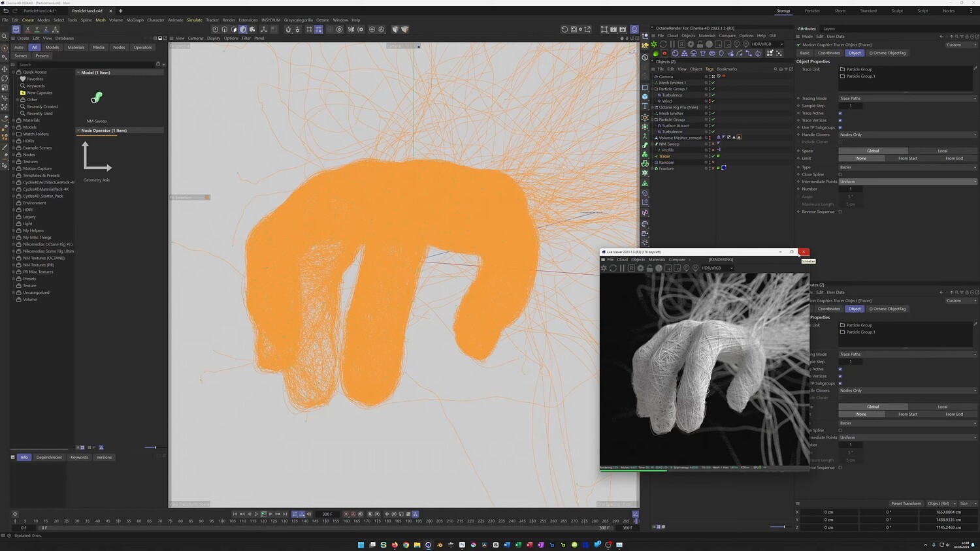The image size is (980, 551).
Task: Click the undo arrow in the top bar
Action: point(6,11)
